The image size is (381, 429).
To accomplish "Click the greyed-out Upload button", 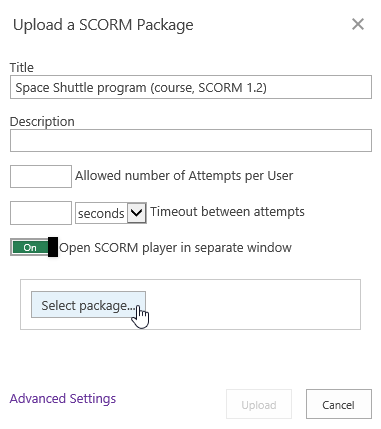I will coord(259,404).
